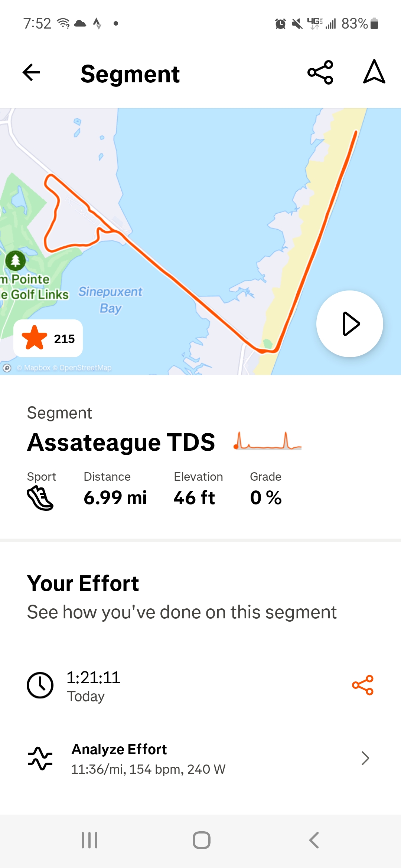Open the Mapbox info icon

(7, 368)
